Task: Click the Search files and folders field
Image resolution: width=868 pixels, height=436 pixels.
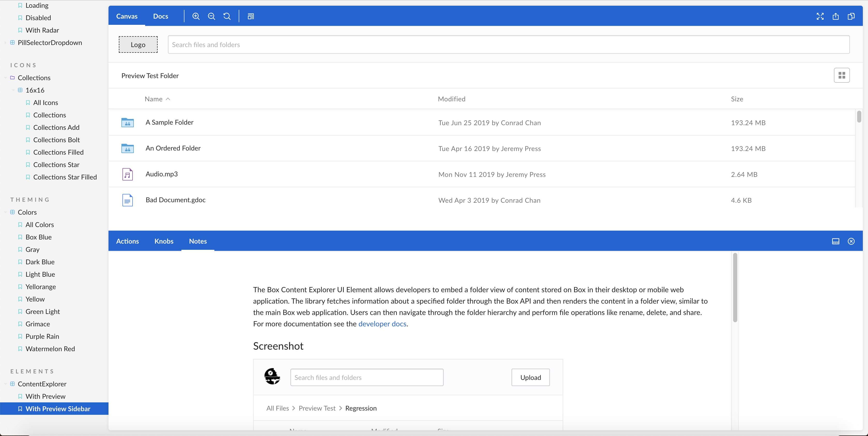Action: pyautogui.click(x=337, y=44)
